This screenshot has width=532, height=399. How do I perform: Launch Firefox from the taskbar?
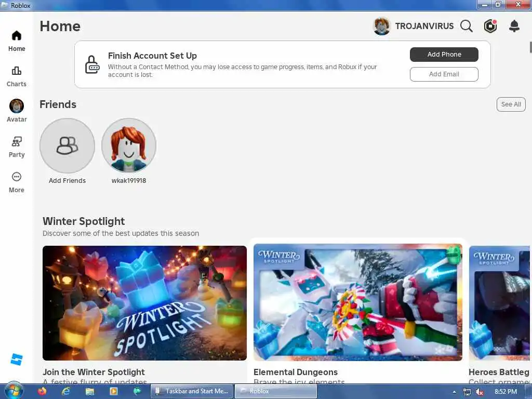[42, 391]
